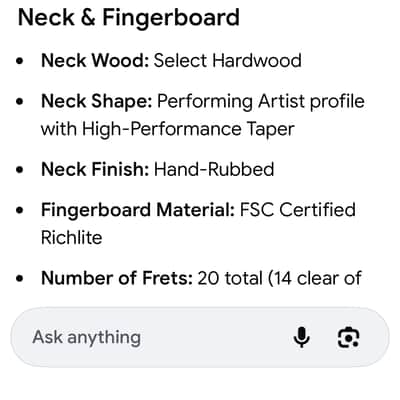
Task: Click the bold Neck Shape label
Action: (x=97, y=101)
